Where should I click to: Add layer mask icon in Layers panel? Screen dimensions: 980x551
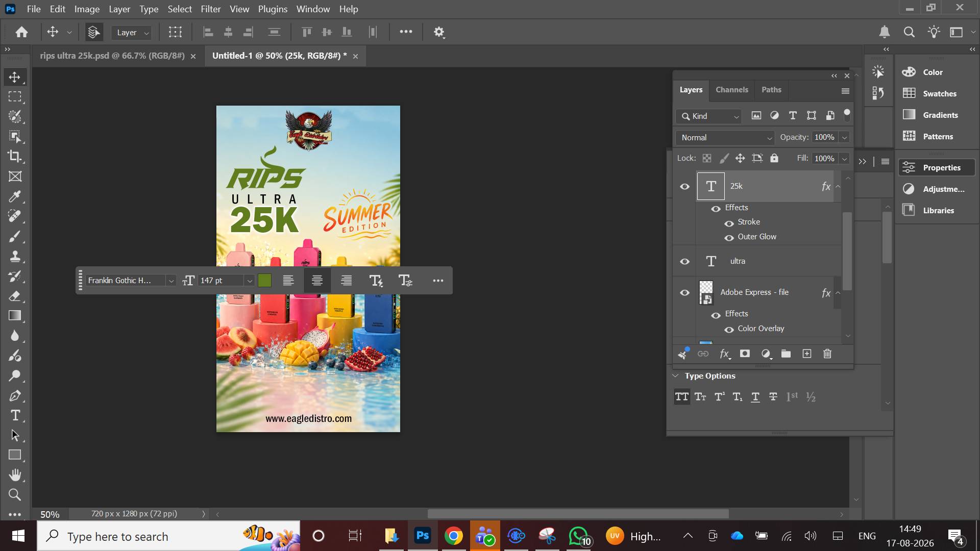click(x=745, y=354)
